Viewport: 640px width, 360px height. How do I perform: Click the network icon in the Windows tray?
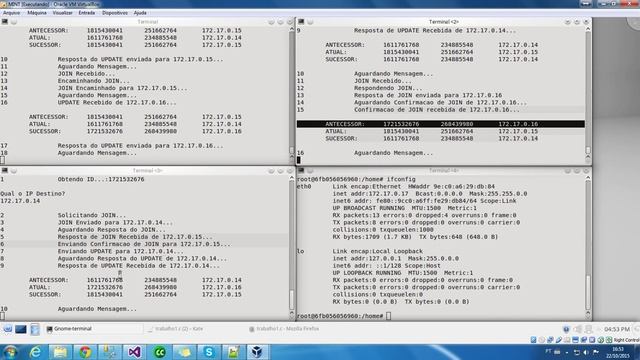577,352
